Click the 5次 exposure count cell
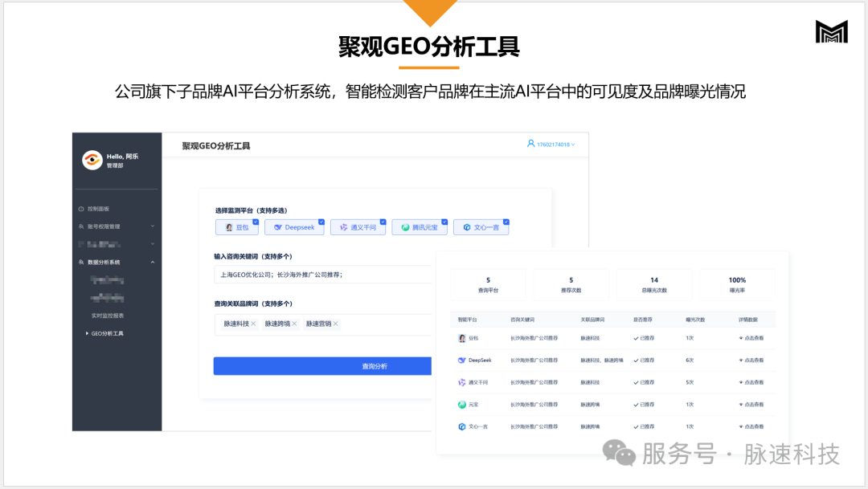This screenshot has width=868, height=489. (x=690, y=382)
